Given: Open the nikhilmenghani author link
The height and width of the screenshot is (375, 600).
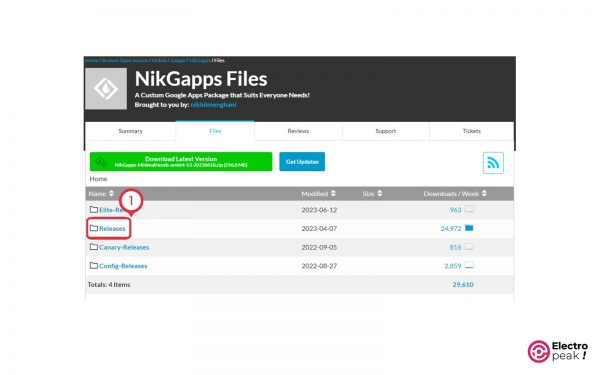Looking at the screenshot, I should (213, 104).
